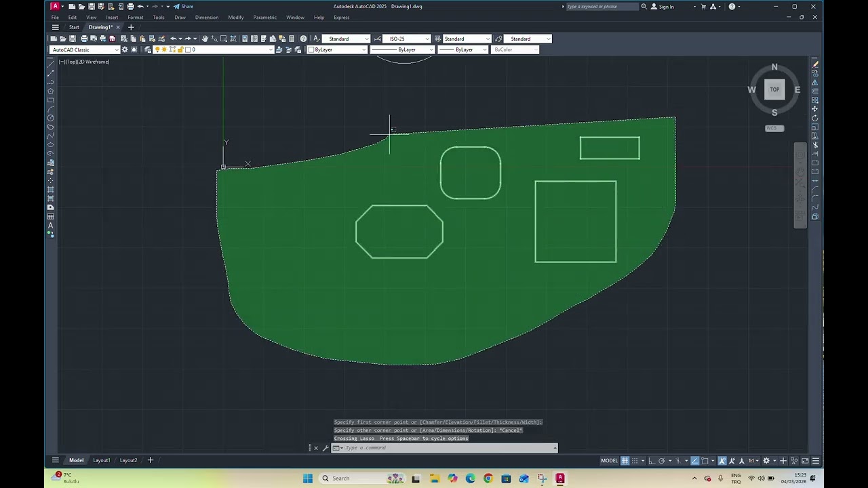This screenshot has width=868, height=488.
Task: Open the Standard text style dropdown
Action: [x=346, y=39]
